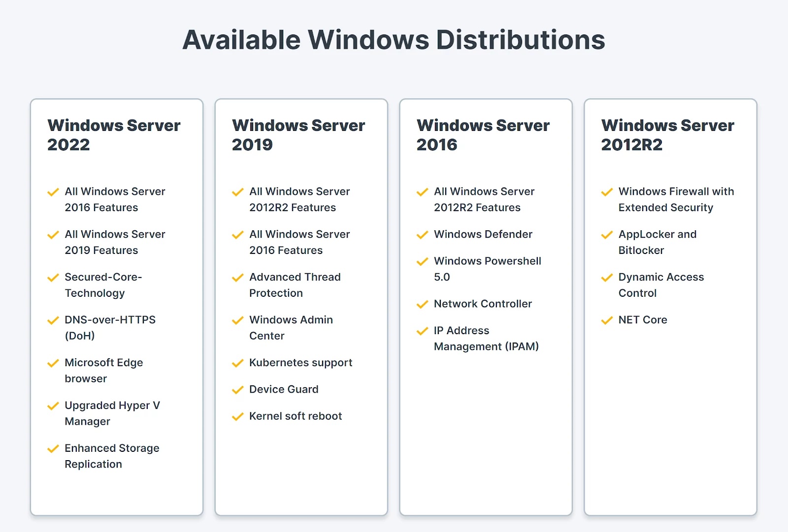This screenshot has height=532, width=788.
Task: Click the checkmark beside Secured-Core-Technology
Action: (x=53, y=278)
